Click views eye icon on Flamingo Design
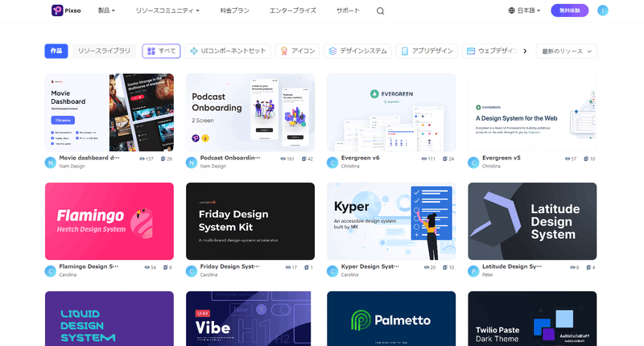The width and height of the screenshot is (644, 346). point(147,267)
